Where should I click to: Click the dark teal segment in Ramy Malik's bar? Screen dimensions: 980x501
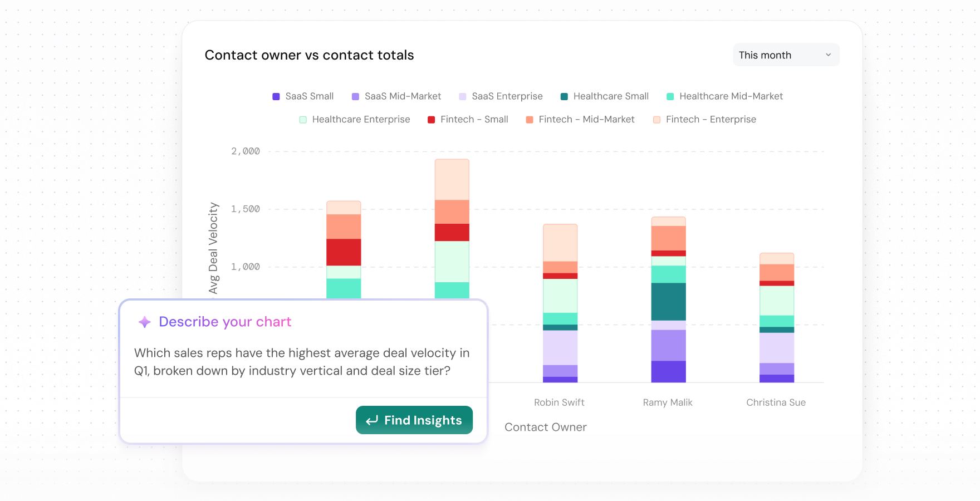[668, 302]
